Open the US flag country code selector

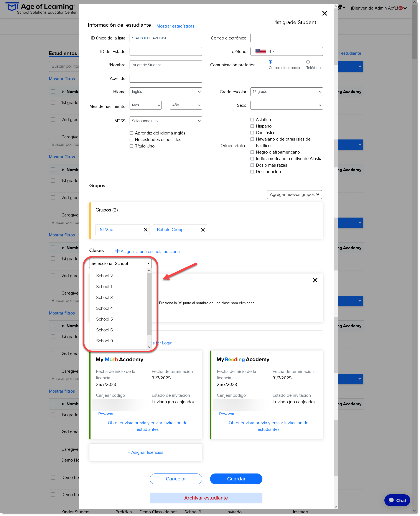coord(264,51)
